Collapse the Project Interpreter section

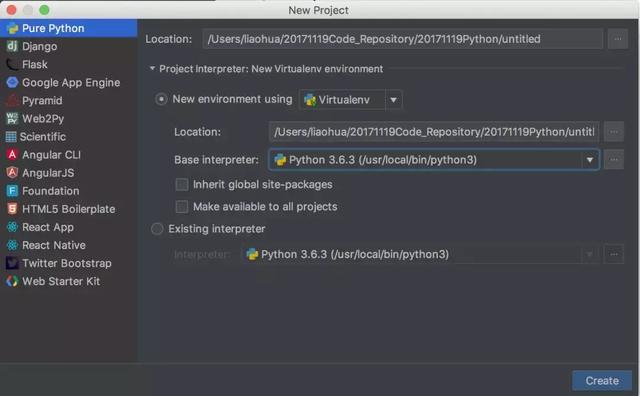pos(152,69)
